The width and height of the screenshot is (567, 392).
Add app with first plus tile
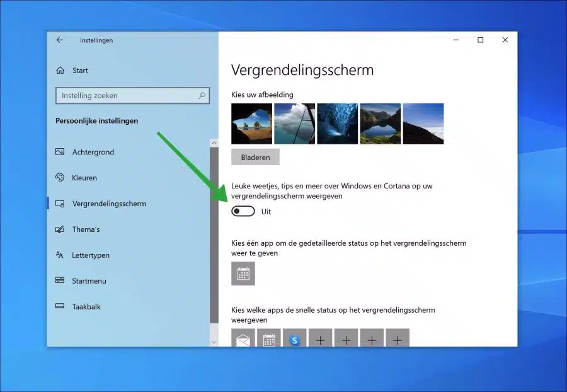(320, 338)
